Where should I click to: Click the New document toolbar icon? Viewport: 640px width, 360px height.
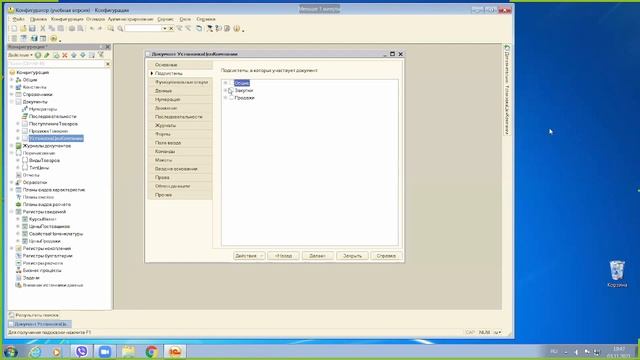tap(14, 29)
